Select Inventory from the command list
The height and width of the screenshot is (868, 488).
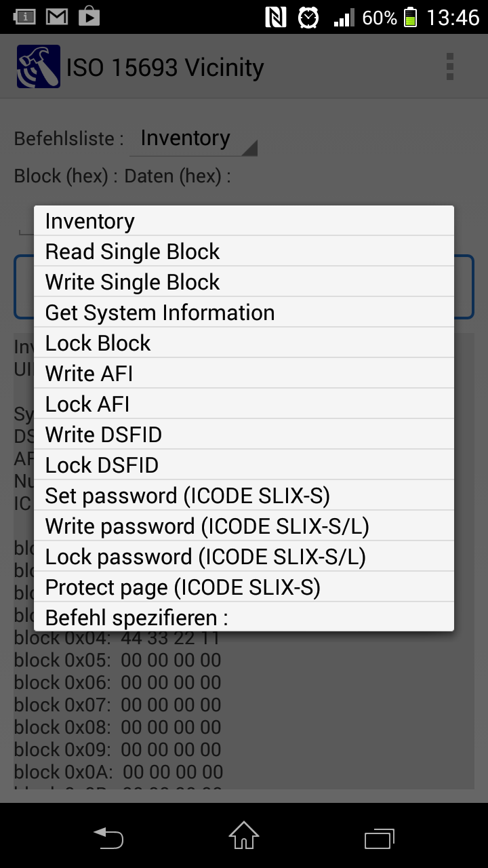244,222
